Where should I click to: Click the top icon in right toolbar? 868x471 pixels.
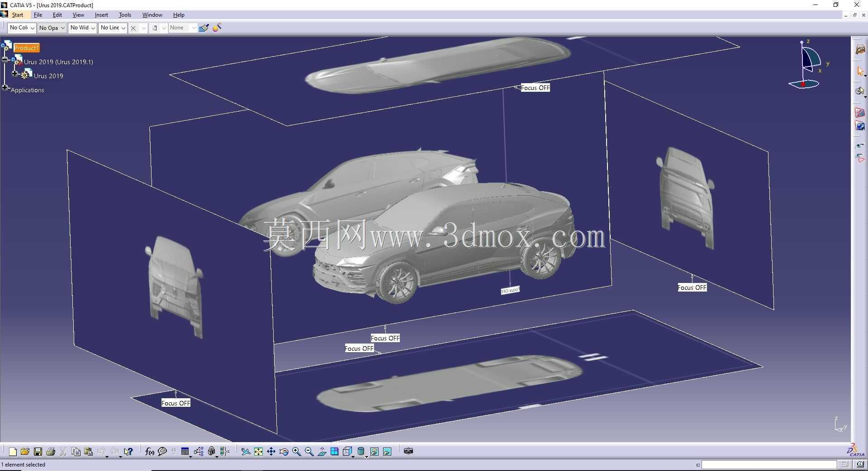(x=860, y=50)
